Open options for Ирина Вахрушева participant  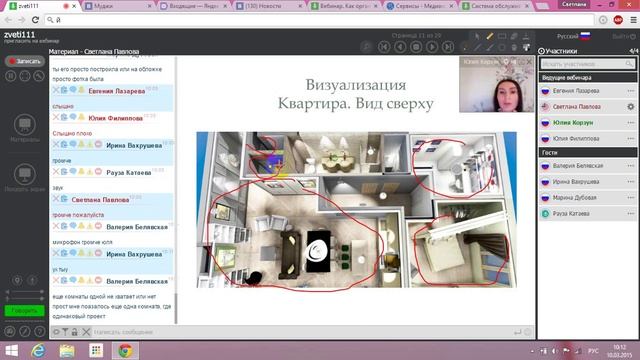(631, 182)
